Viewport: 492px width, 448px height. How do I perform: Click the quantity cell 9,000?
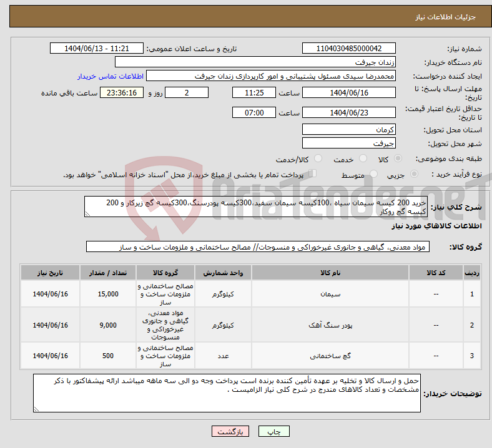point(108,325)
